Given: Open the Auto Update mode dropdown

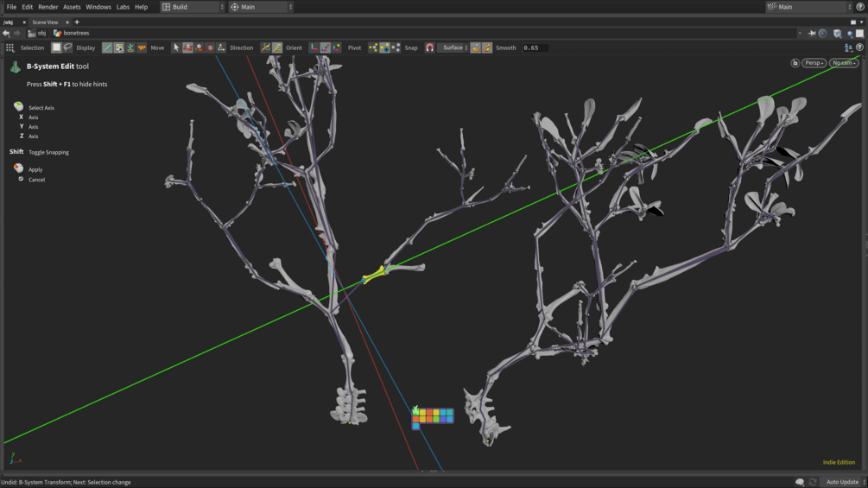Looking at the screenshot, I should point(845,482).
